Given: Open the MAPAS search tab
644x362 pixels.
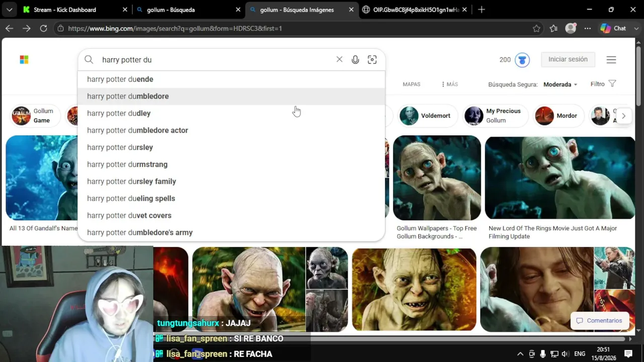Looking at the screenshot, I should click(412, 84).
